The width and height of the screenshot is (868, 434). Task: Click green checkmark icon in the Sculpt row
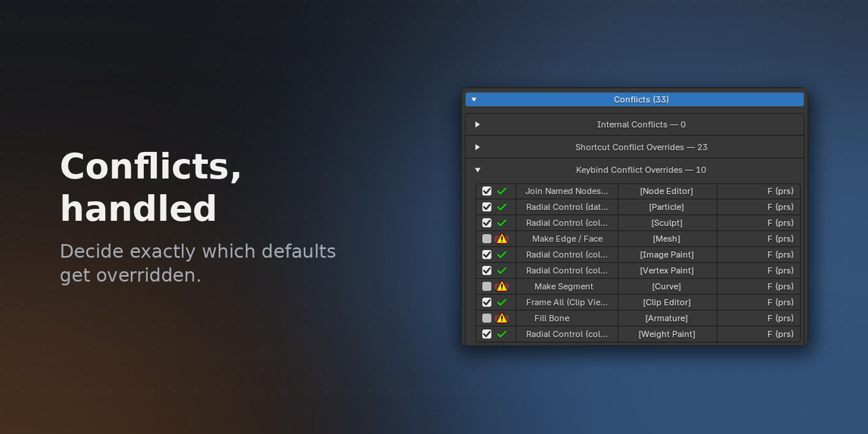[x=502, y=223]
